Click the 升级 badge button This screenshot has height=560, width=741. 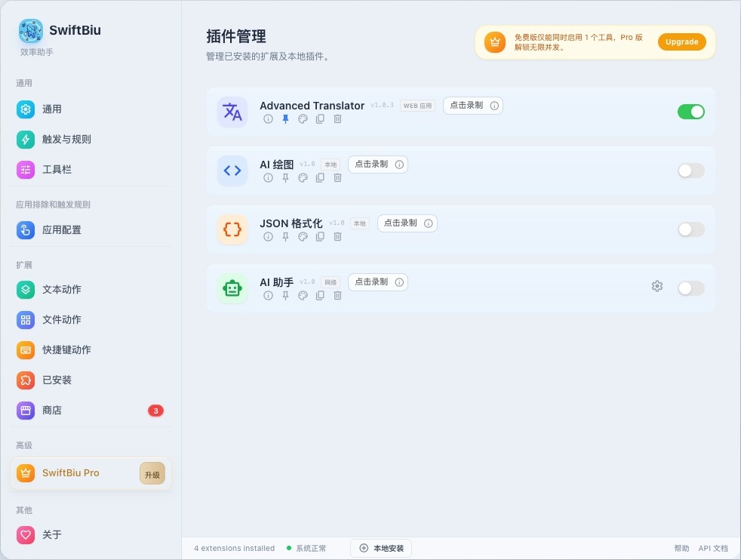point(152,473)
